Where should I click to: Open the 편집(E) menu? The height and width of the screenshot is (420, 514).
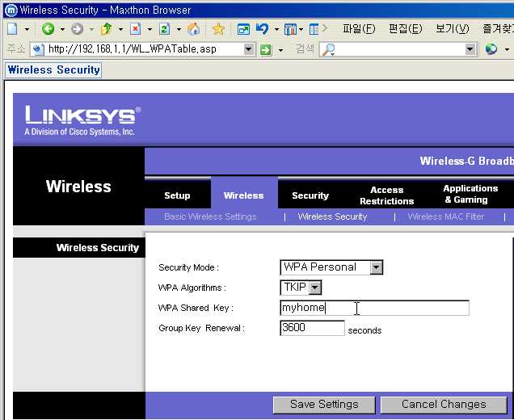[406, 29]
